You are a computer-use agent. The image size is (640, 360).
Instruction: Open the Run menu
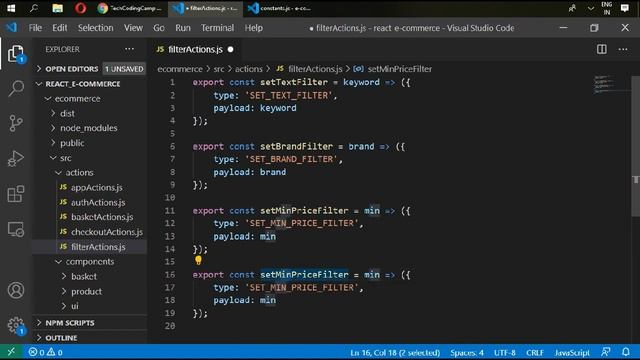click(x=183, y=28)
